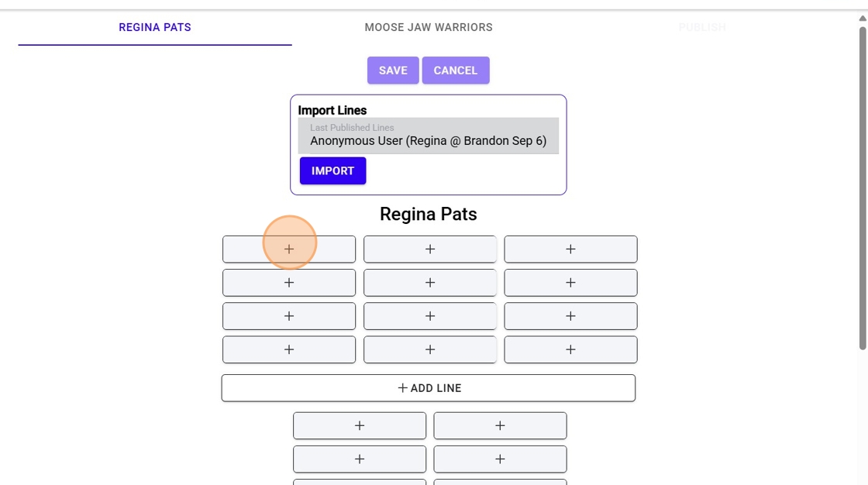The height and width of the screenshot is (485, 868).
Task: Click the scrollbar up arrow
Action: pos(863,18)
